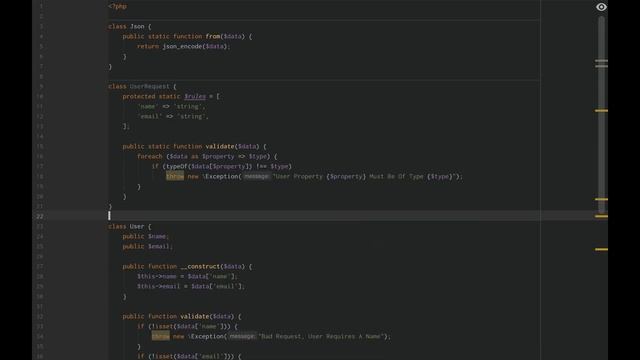Image resolution: width=640 pixels, height=360 pixels.
Task: Click line number 22 in the gutter
Action: 40,216
